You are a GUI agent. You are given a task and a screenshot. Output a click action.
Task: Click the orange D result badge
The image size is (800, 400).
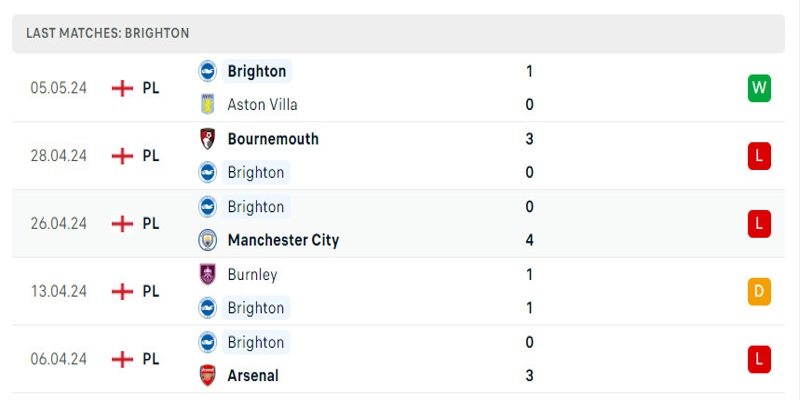(759, 291)
